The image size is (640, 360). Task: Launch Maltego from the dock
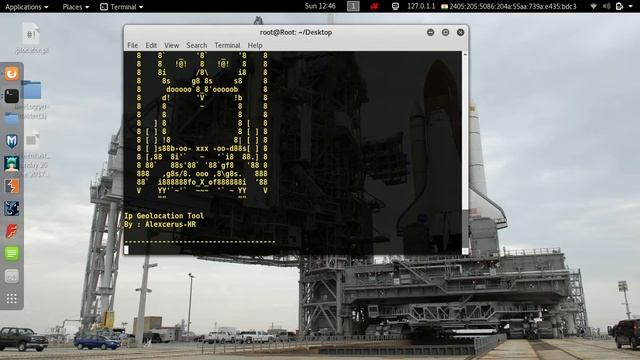pyautogui.click(x=11, y=209)
